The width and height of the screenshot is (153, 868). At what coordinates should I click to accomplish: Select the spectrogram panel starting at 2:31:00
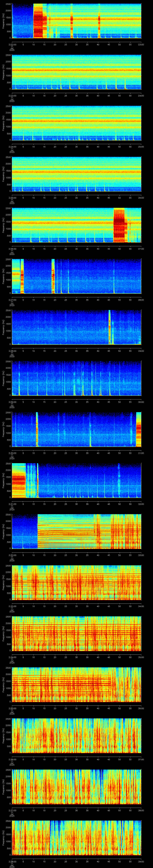(77, 480)
